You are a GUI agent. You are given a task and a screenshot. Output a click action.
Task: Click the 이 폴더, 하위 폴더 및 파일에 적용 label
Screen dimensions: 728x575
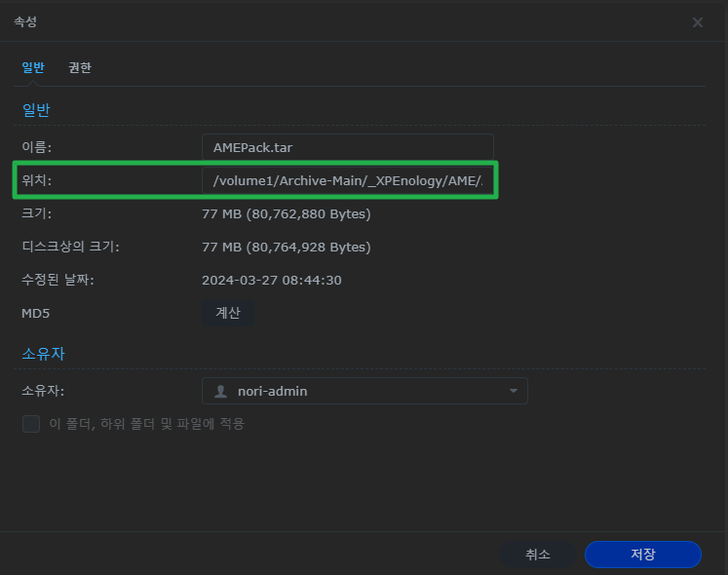tap(146, 424)
